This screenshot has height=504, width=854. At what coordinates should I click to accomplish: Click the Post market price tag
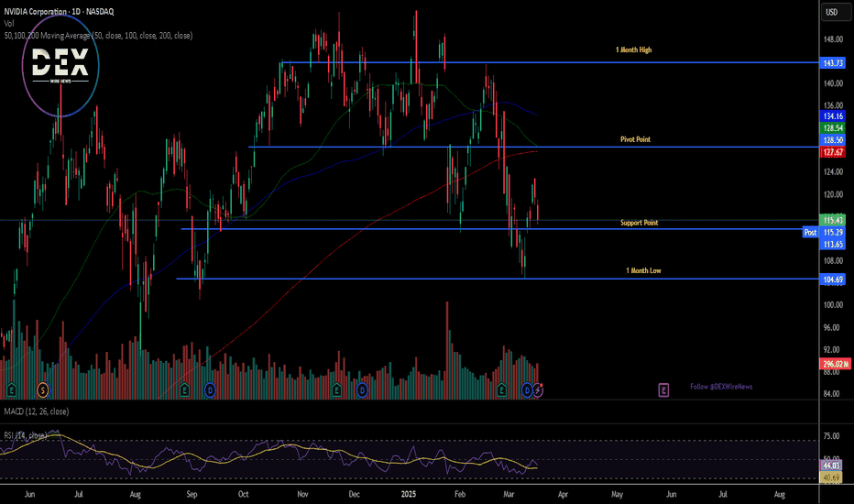(x=810, y=233)
